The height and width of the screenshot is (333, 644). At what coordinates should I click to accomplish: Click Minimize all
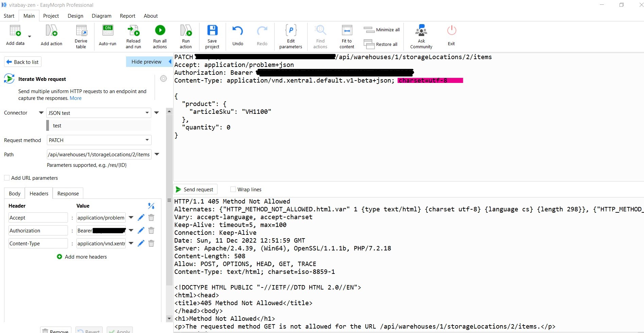click(x=382, y=30)
